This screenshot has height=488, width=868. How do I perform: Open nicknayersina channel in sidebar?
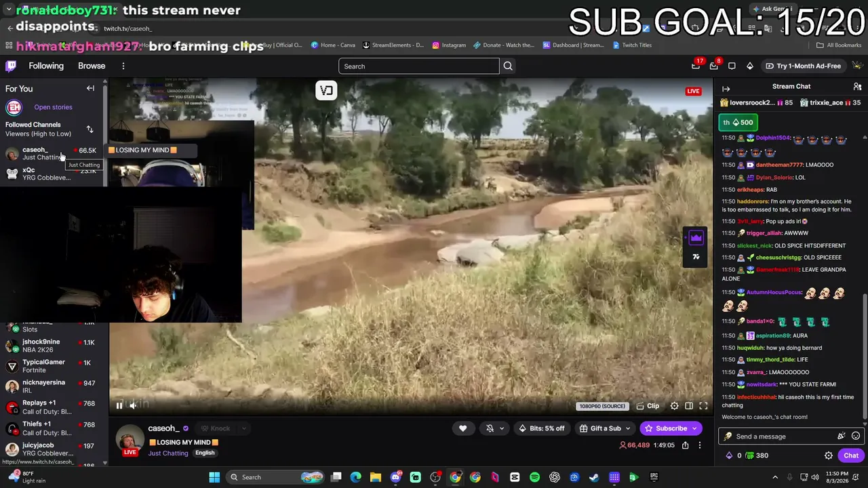(x=52, y=386)
